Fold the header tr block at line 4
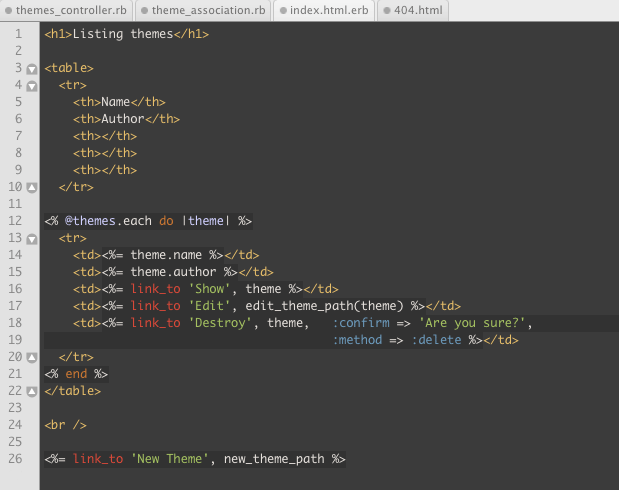This screenshot has width=619, height=490. click(31, 86)
